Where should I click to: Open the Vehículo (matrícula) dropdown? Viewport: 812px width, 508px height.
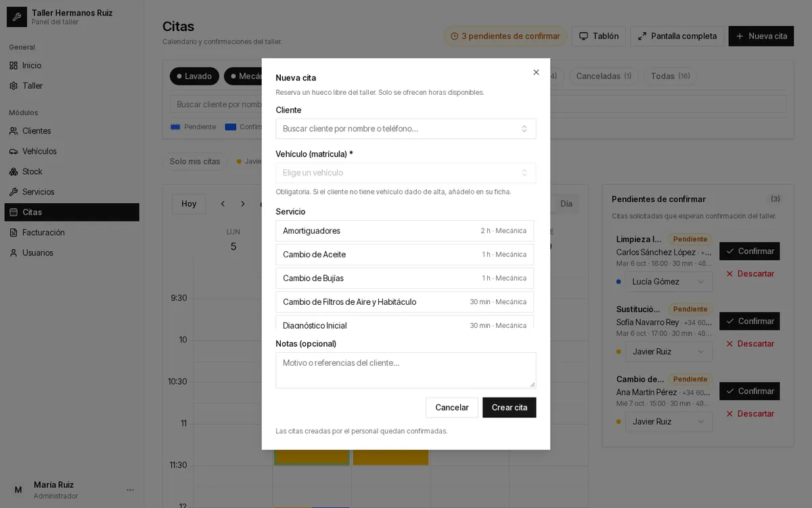406,173
